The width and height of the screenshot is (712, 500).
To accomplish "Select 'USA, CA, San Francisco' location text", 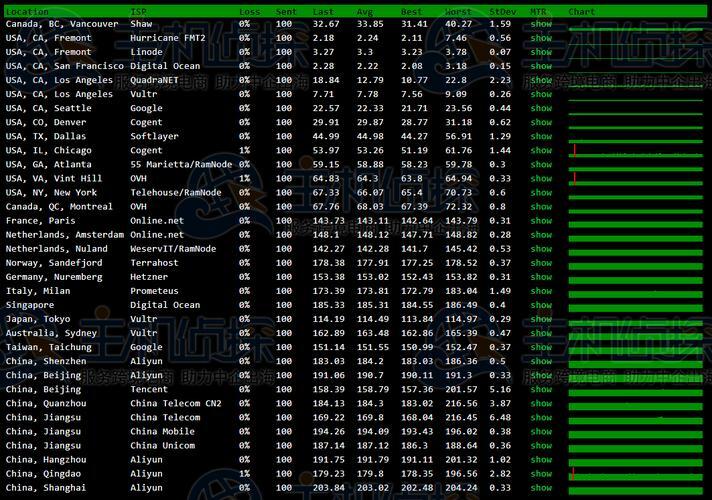I will (x=64, y=66).
